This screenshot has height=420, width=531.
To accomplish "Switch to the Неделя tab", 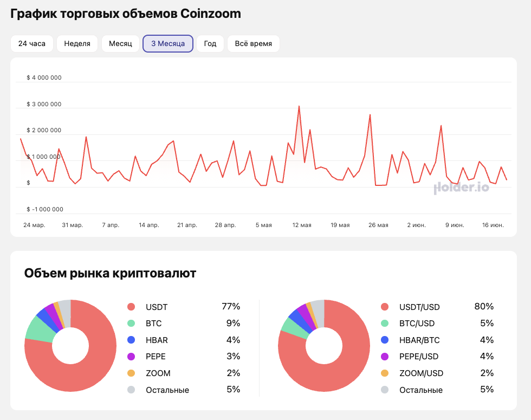I will (x=77, y=44).
